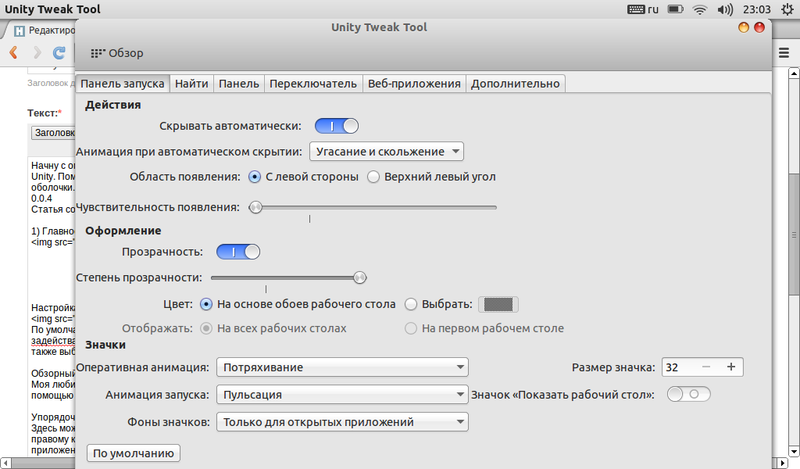The height and width of the screenshot is (469, 800).
Task: Select На первом рабочем столе radio
Action: click(x=484, y=328)
